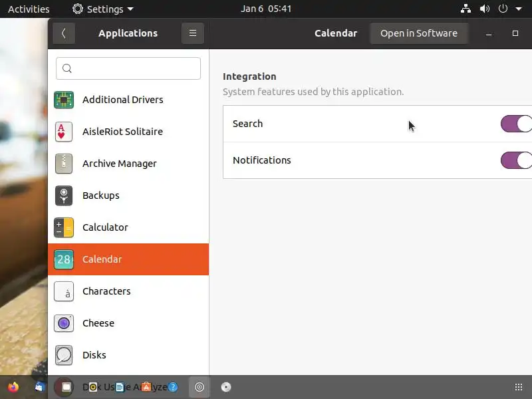
Task: Open Activities overview
Action: click(29, 9)
